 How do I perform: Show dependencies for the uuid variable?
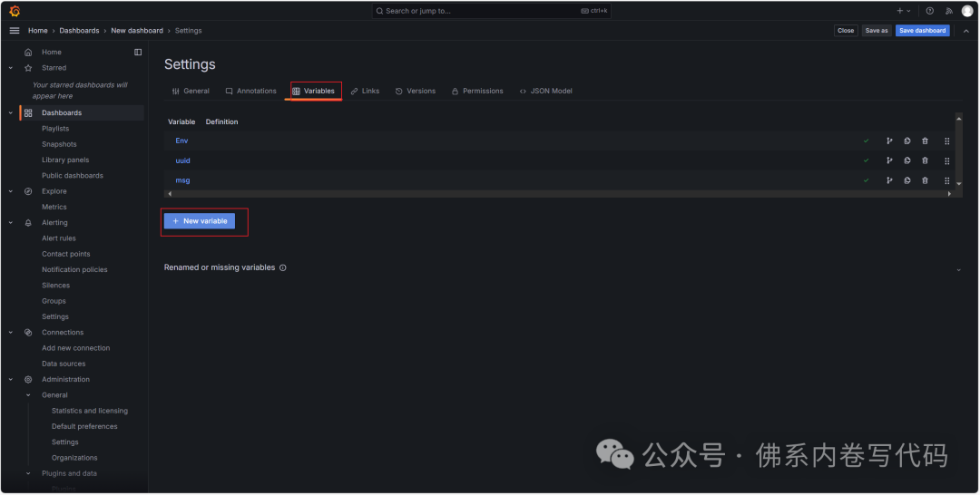(889, 160)
